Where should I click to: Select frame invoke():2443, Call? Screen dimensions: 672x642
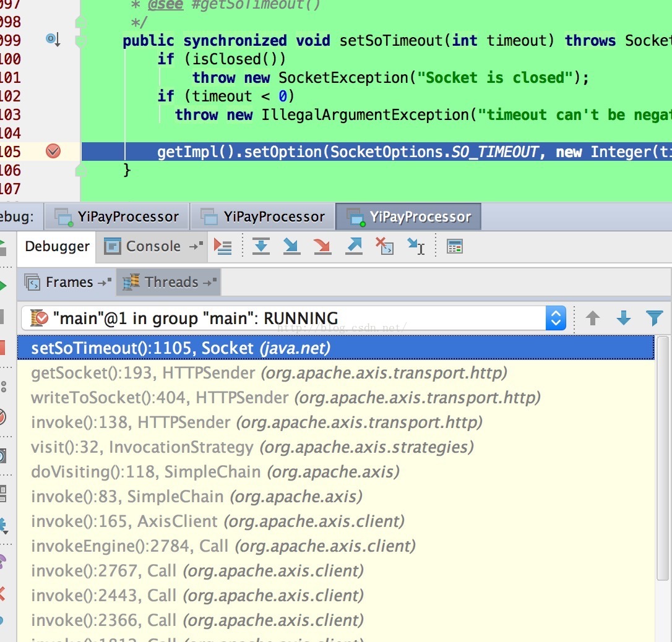[x=336, y=596]
